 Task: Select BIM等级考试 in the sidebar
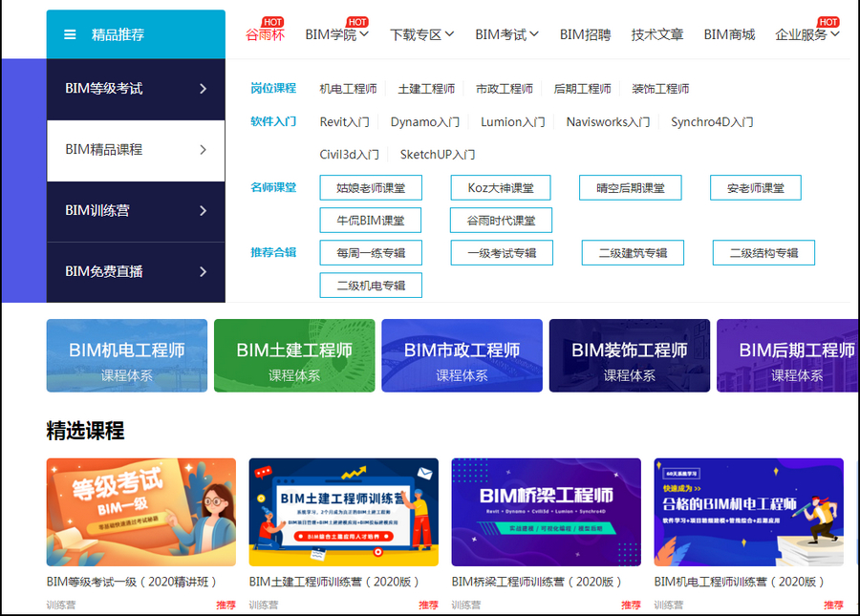pyautogui.click(x=136, y=89)
